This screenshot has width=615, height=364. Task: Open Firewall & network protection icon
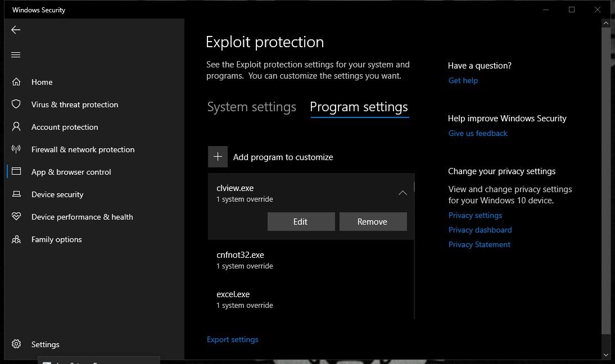coord(16,149)
